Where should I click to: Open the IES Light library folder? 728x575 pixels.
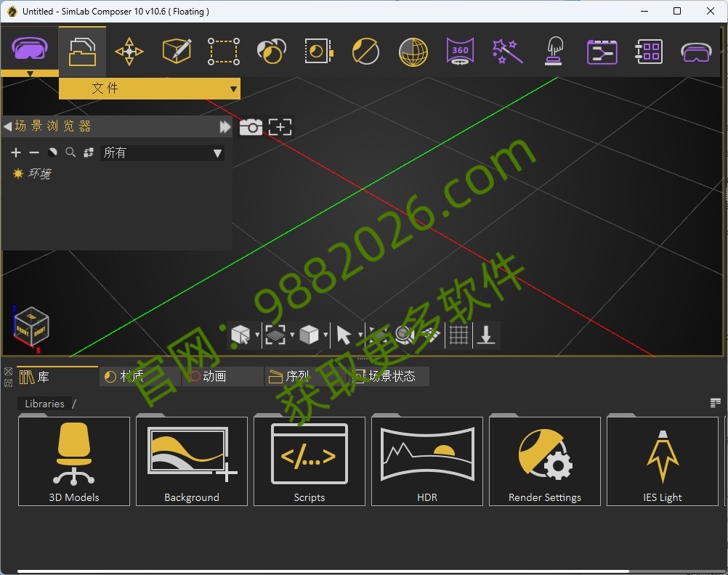663,461
